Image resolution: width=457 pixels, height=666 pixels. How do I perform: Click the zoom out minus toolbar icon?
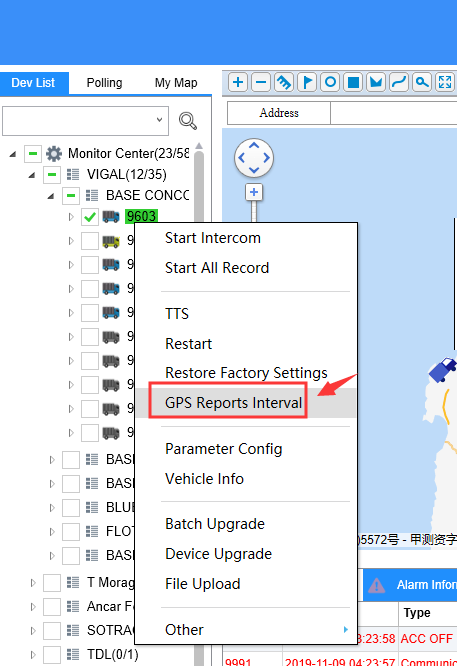click(x=261, y=82)
